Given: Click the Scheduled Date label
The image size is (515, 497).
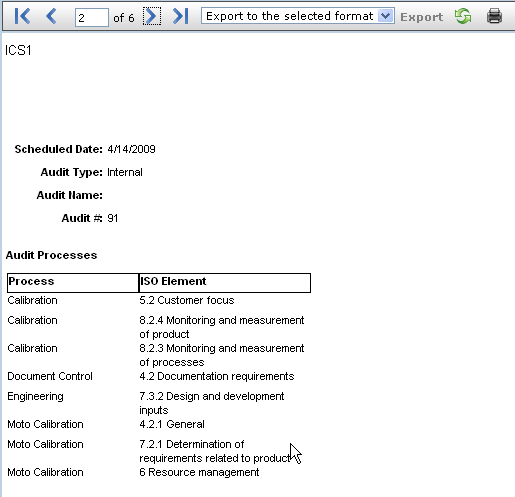Looking at the screenshot, I should [x=58, y=149].
